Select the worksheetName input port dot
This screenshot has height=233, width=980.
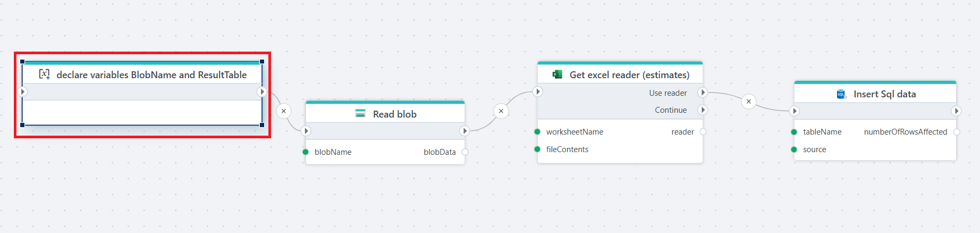click(537, 132)
